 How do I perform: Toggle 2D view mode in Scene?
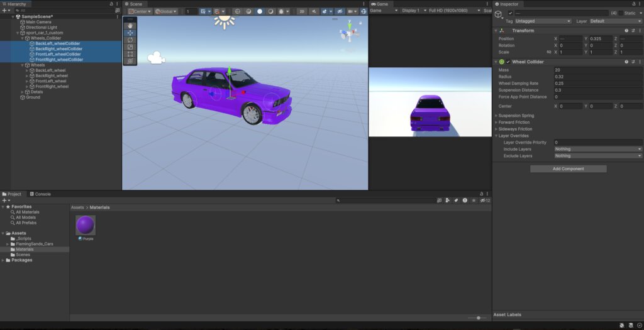[302, 11]
